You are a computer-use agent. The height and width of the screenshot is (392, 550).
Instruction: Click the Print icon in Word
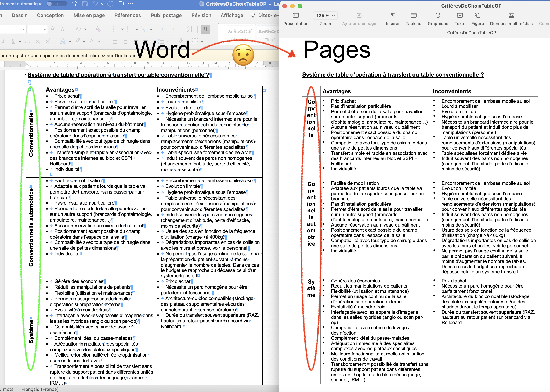pyautogui.click(x=120, y=4)
